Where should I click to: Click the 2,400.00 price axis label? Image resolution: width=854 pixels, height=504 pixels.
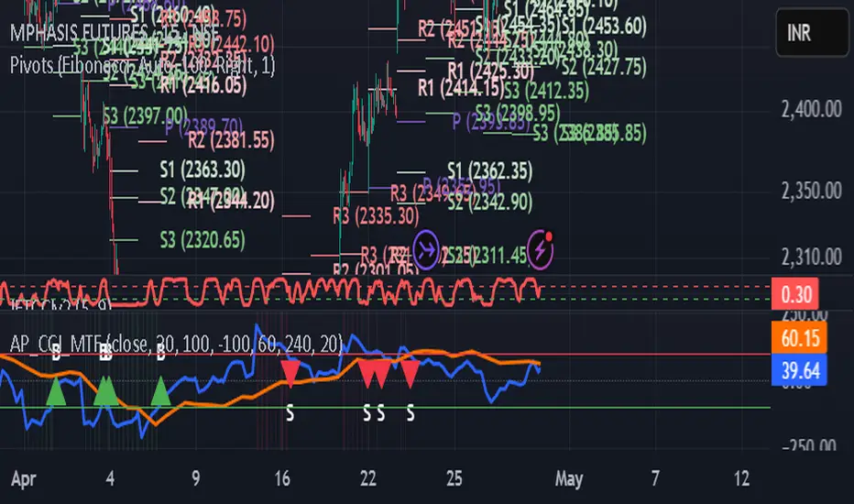(812, 110)
